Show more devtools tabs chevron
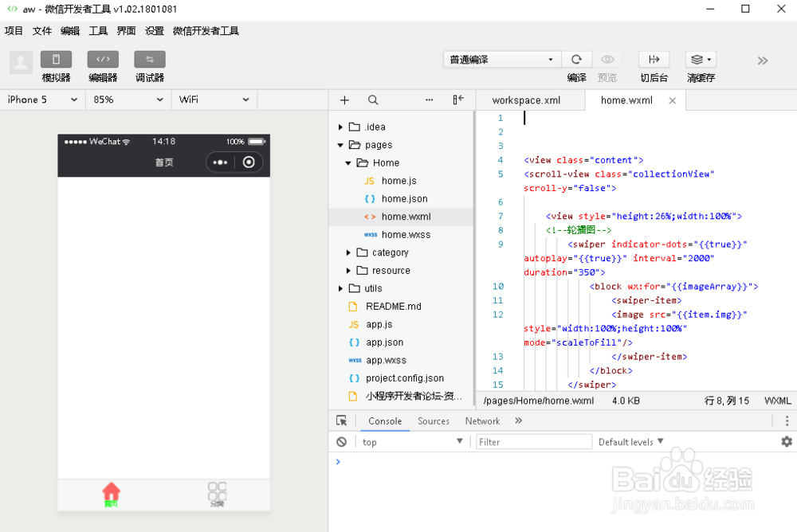 pos(519,421)
